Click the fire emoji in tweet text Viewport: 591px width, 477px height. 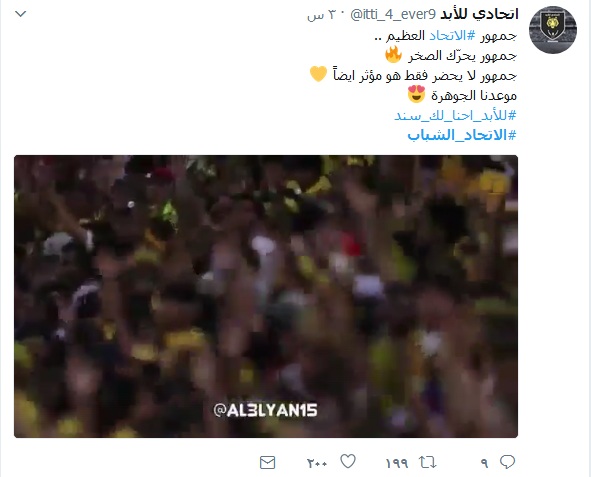393,55
